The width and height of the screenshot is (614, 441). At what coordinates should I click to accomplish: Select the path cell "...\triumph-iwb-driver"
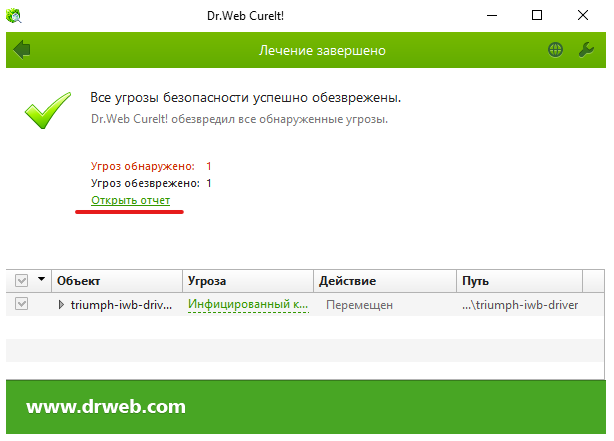click(x=520, y=305)
